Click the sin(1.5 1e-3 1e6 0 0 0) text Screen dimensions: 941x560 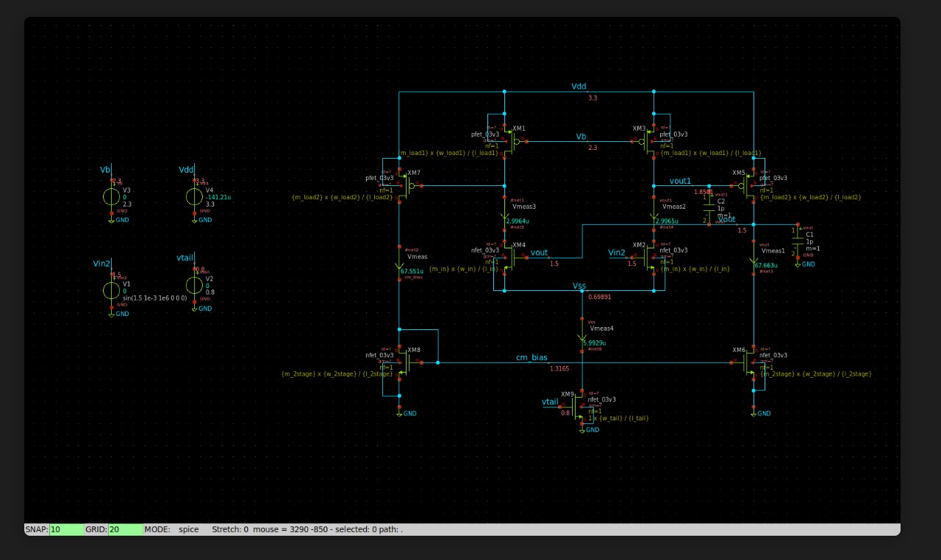(154, 297)
